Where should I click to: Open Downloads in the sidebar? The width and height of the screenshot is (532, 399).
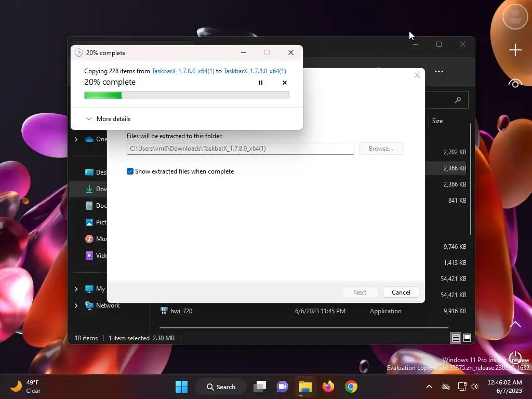(96, 189)
